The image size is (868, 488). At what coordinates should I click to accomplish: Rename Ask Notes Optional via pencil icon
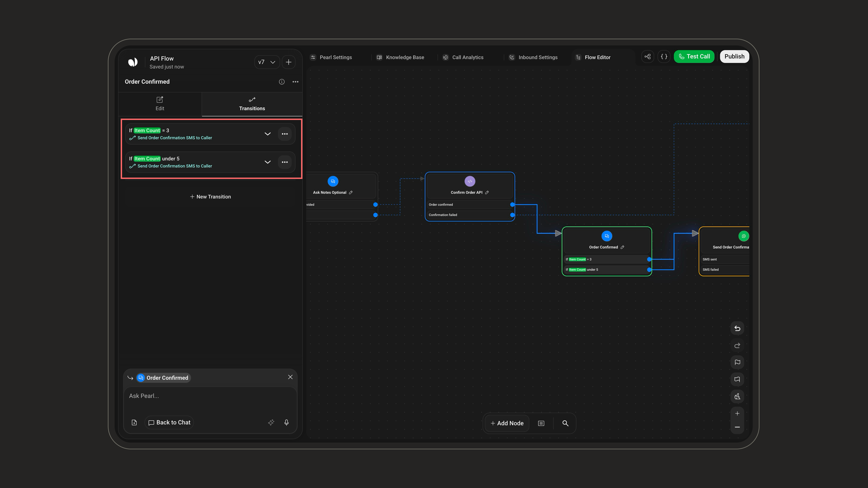(351, 193)
